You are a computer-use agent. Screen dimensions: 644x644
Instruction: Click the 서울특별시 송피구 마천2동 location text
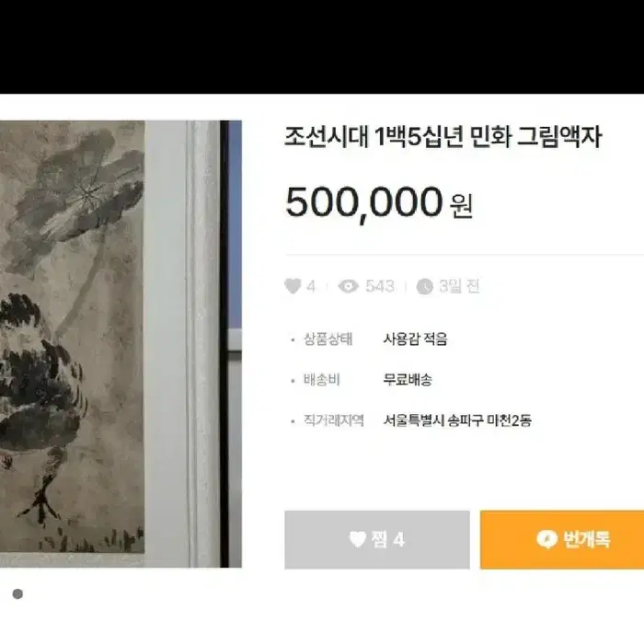coord(457,420)
